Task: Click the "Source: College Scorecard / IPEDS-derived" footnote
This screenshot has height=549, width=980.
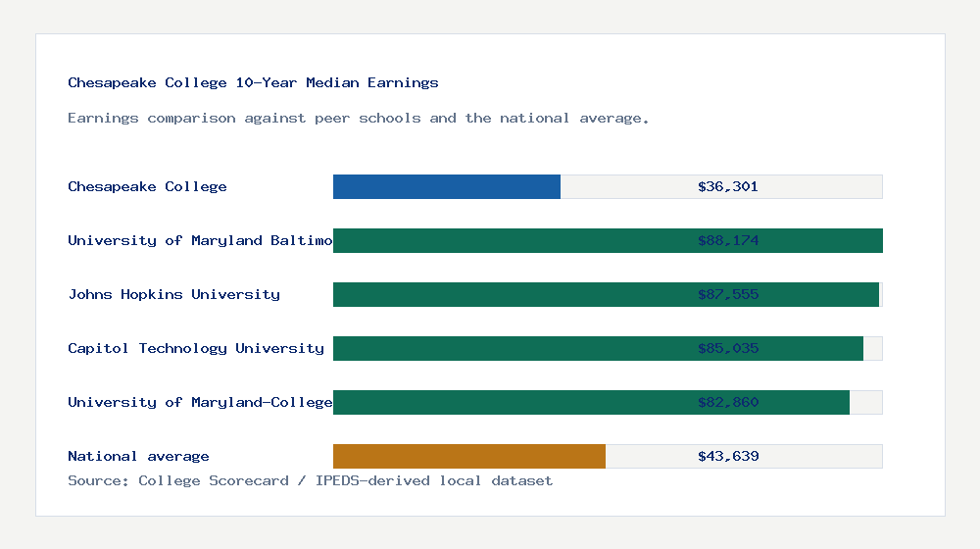Action: point(311,480)
